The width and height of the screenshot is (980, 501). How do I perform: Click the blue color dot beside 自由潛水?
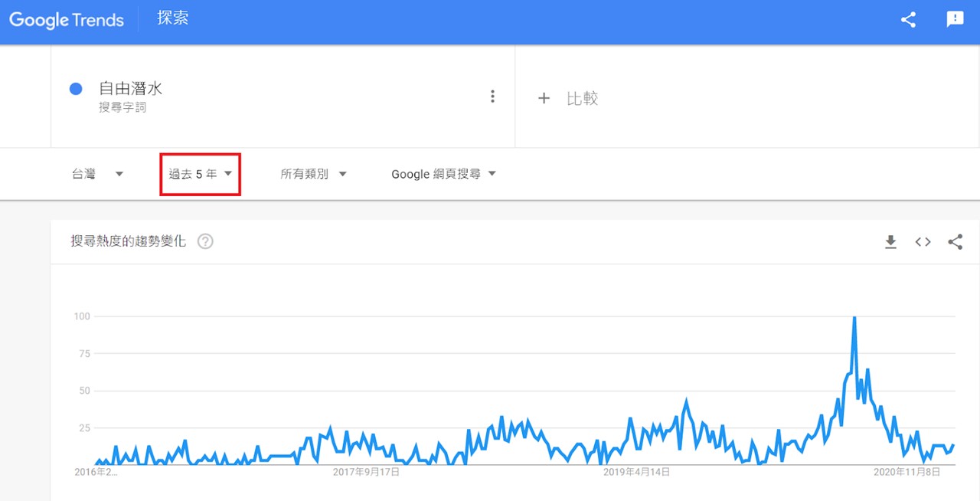click(76, 89)
